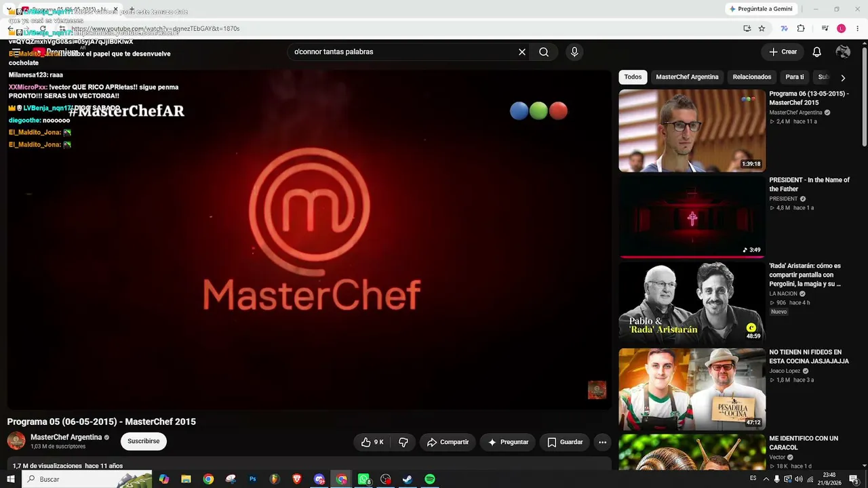Select the MasterChef Argentina filter chip
The height and width of the screenshot is (488, 868).
click(x=687, y=77)
